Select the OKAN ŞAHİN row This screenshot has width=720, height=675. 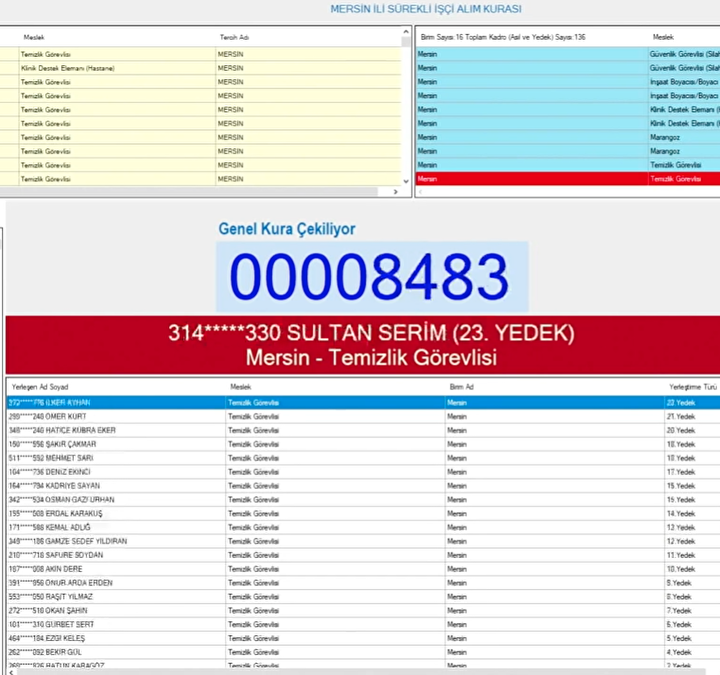coord(363,611)
